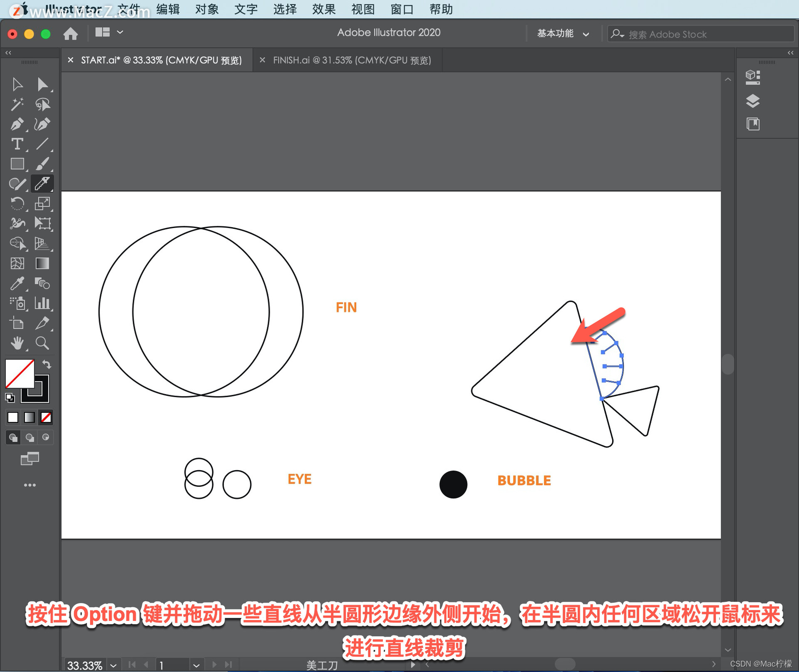The height and width of the screenshot is (672, 799).
Task: Choose the Eyedropper tool
Action: pos(17,284)
